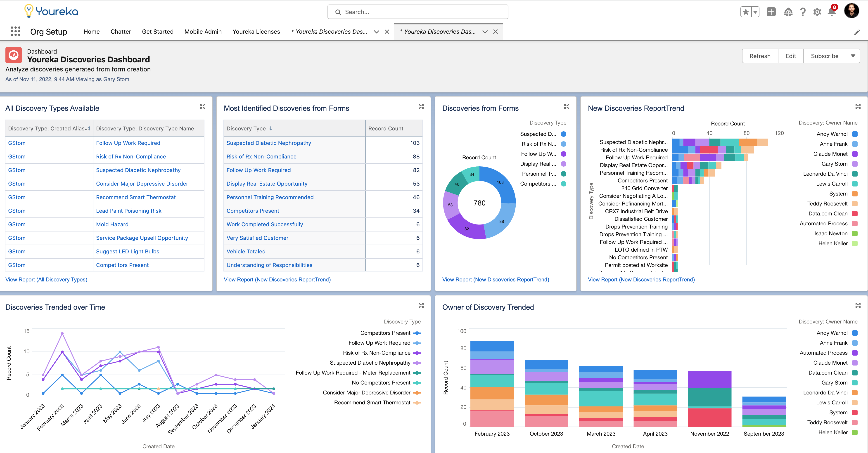868x453 pixels.
Task: Expand the Most Identified Discoveries widget
Action: tap(421, 106)
